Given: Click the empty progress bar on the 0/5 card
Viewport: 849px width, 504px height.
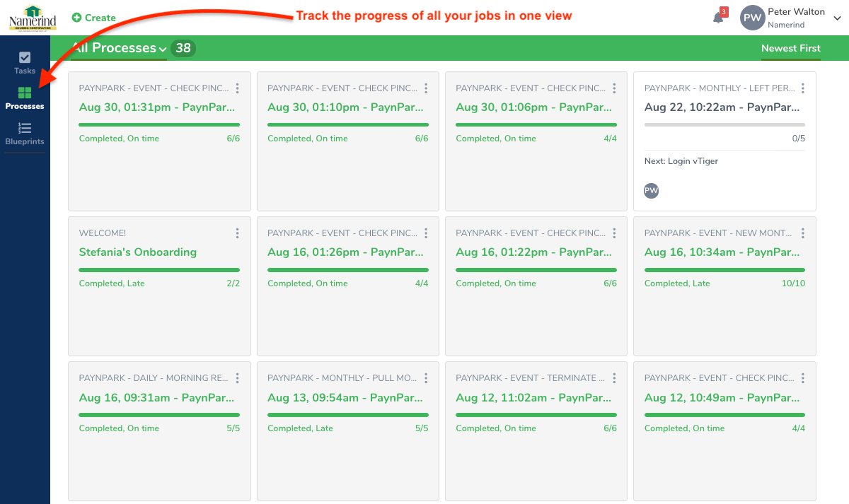Looking at the screenshot, I should (x=724, y=125).
